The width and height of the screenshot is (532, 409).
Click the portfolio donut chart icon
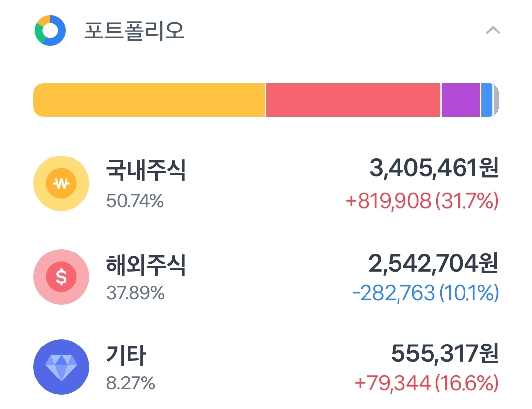(50, 31)
